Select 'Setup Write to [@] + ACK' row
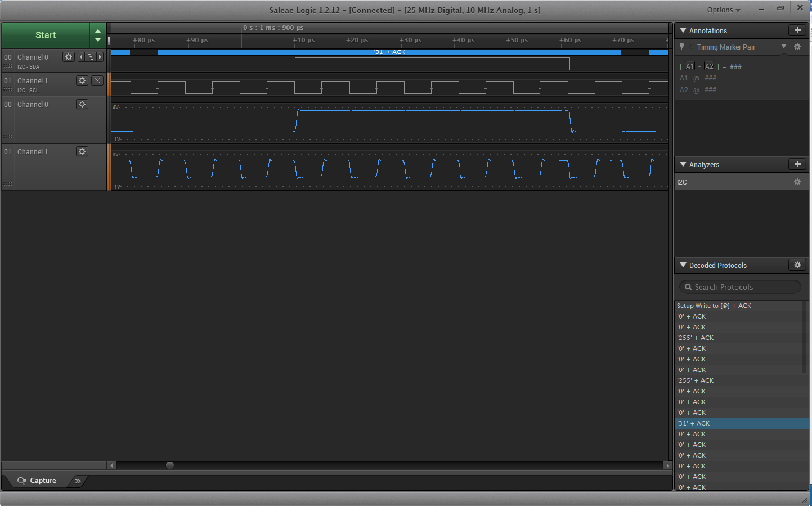The image size is (812, 506). point(739,306)
